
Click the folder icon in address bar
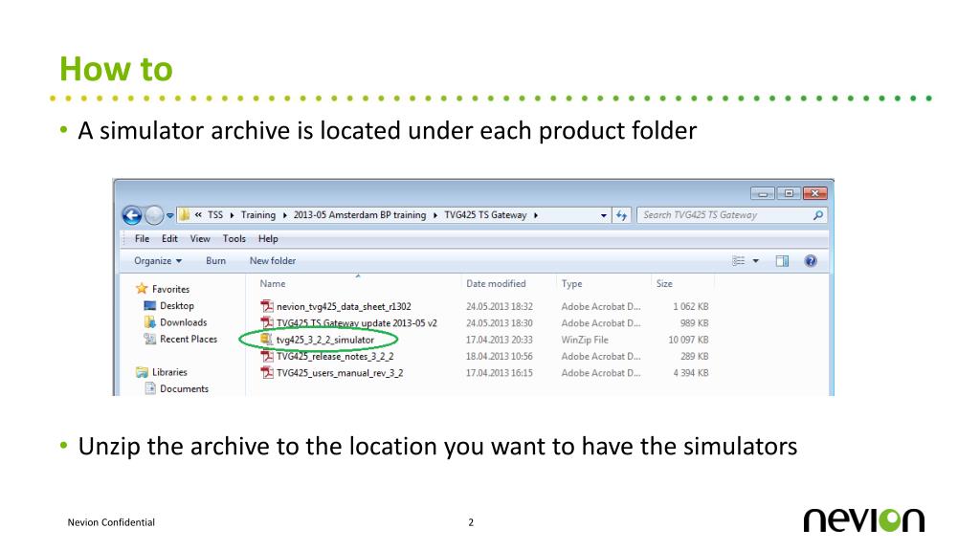[x=184, y=215]
